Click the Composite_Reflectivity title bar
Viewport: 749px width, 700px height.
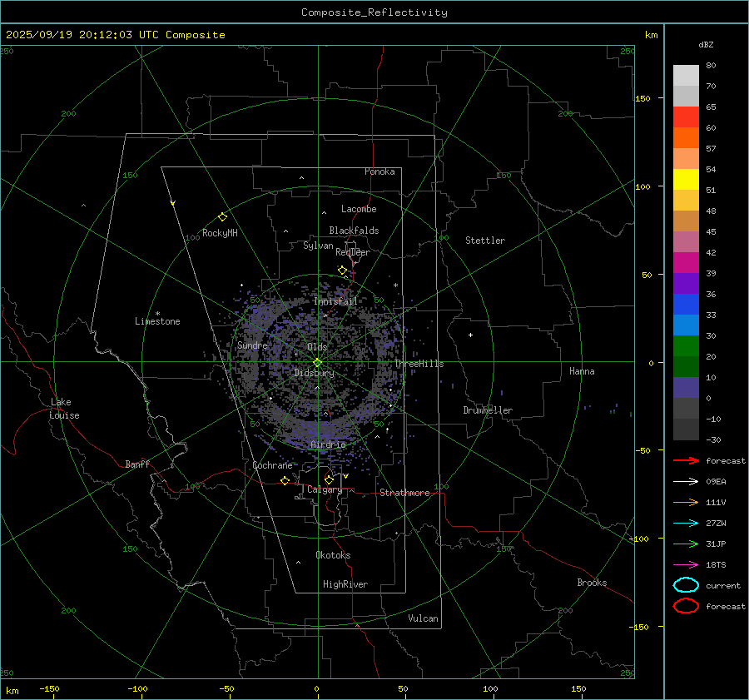374,12
